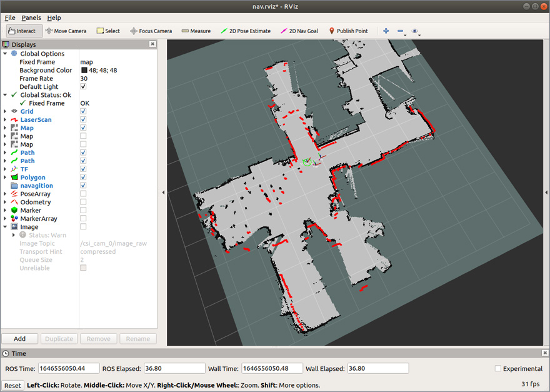Uncheck the Default Light checkbox
This screenshot has width=550, height=392.
tap(83, 87)
